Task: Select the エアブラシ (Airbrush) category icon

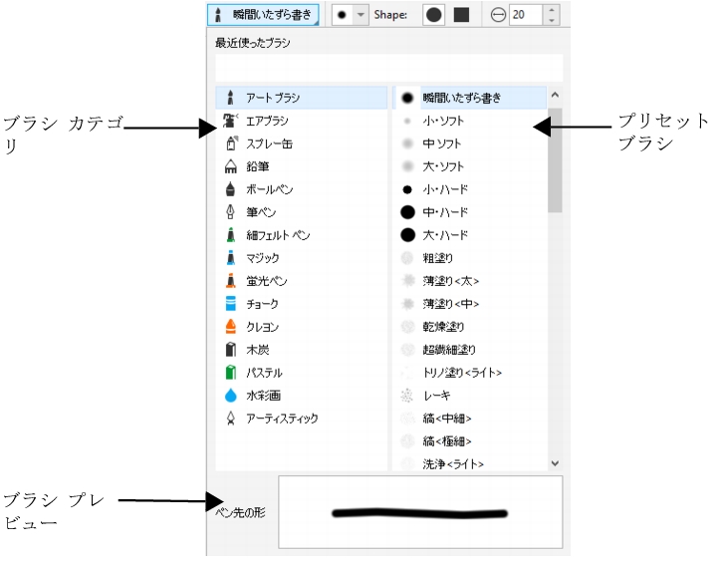Action: pos(229,122)
